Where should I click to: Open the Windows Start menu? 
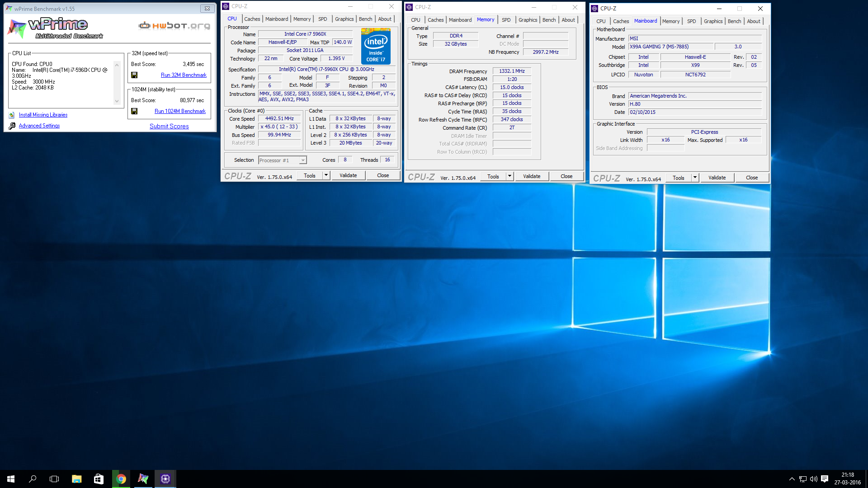point(11,479)
